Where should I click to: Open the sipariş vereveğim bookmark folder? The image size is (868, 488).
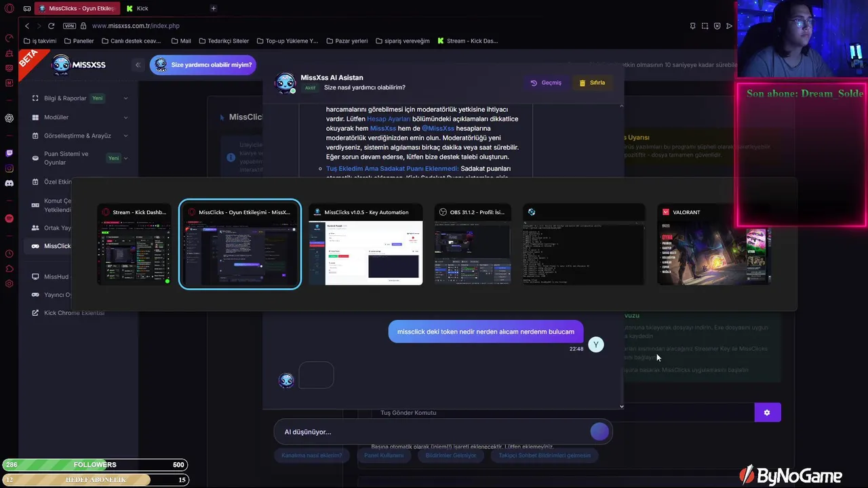tap(402, 41)
